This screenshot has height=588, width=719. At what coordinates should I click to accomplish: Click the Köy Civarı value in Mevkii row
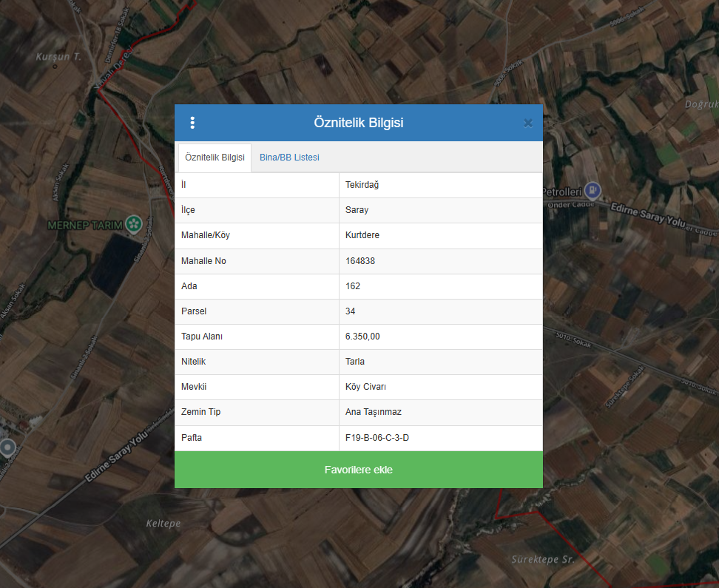pyautogui.click(x=365, y=387)
